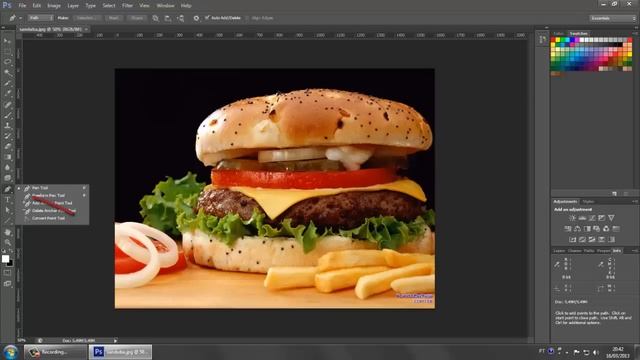Add an Invert adjustment
640x360 pixels.
pos(573,239)
